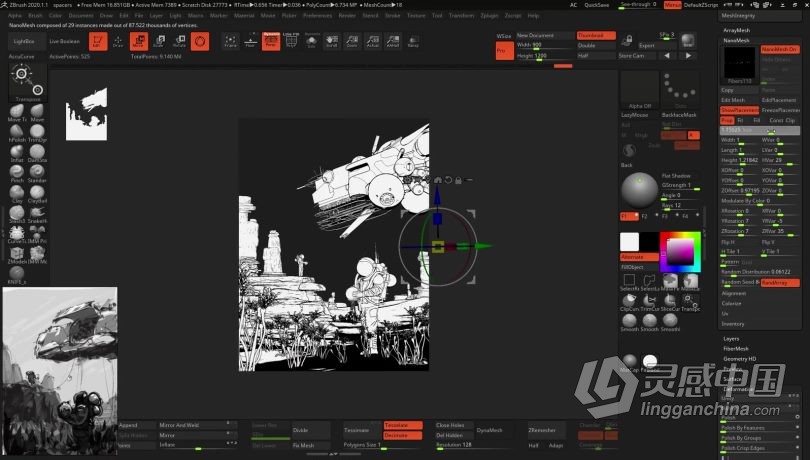
Task: Click the FillObject button
Action: (640, 267)
